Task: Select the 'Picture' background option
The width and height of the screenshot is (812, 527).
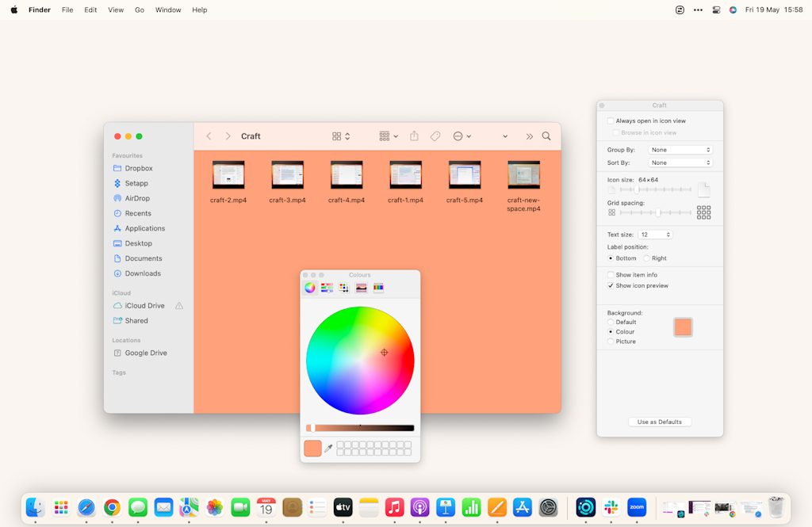Action: pyautogui.click(x=611, y=341)
